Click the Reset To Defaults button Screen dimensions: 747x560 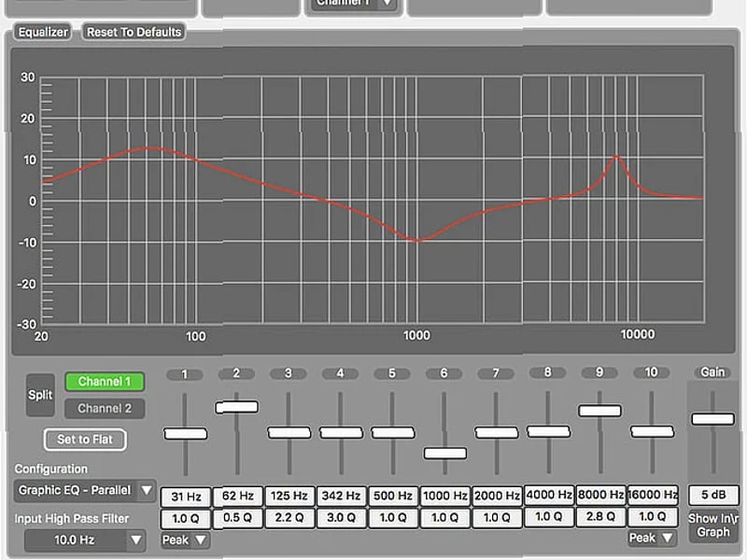(x=131, y=31)
